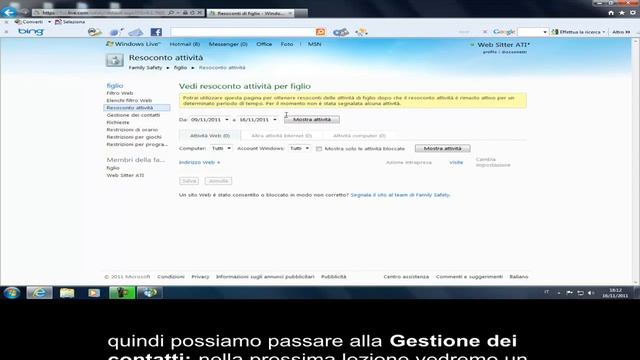Image resolution: width=640 pixels, height=360 pixels.
Task: Open Gestione dei contatti in sidebar
Action: click(133, 115)
